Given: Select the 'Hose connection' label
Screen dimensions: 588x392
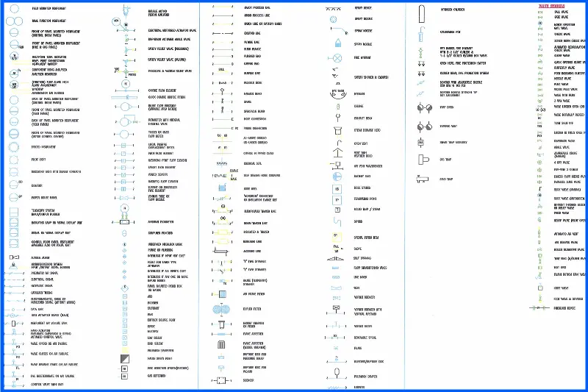Looking at the screenshot, I should [x=255, y=119].
